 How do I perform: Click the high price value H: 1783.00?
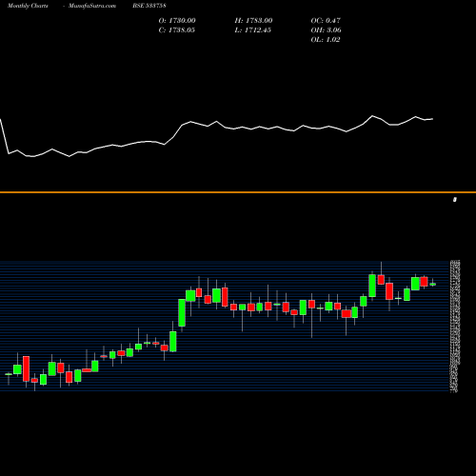253,21
